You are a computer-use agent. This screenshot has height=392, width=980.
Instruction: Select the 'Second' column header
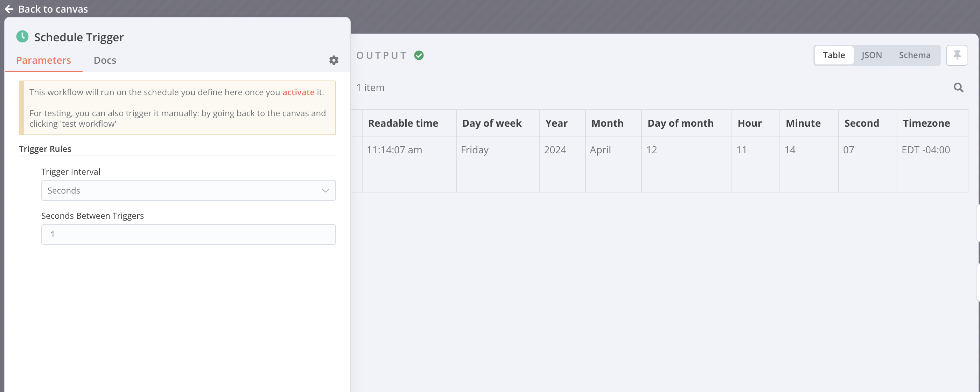click(x=867, y=123)
